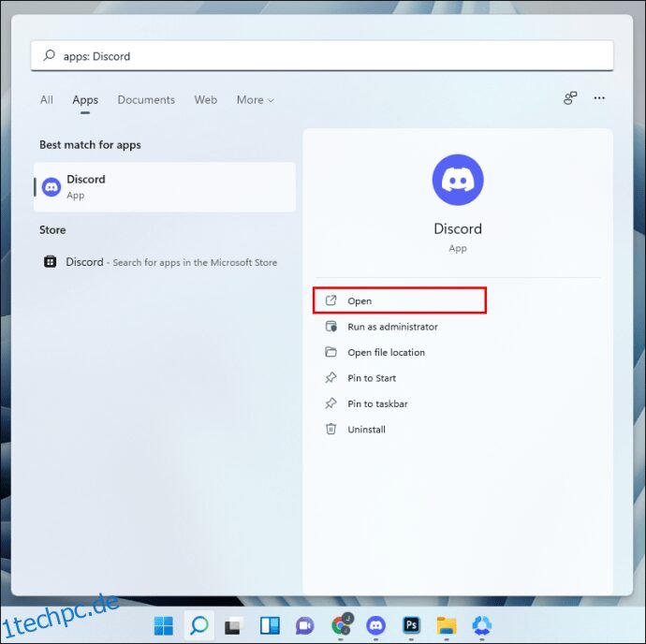
Task: Open Task View on the taskbar
Action: [233, 626]
